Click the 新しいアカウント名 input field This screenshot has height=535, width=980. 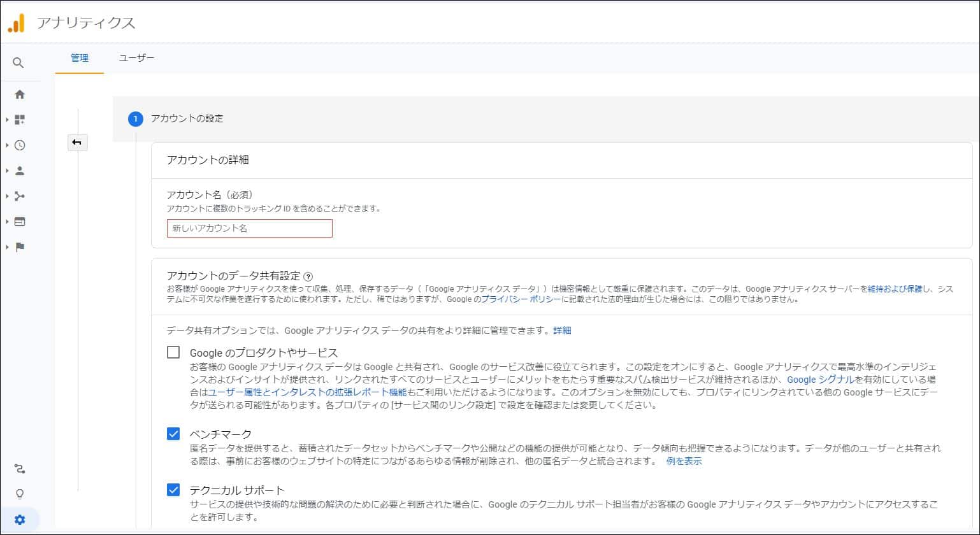click(x=250, y=228)
